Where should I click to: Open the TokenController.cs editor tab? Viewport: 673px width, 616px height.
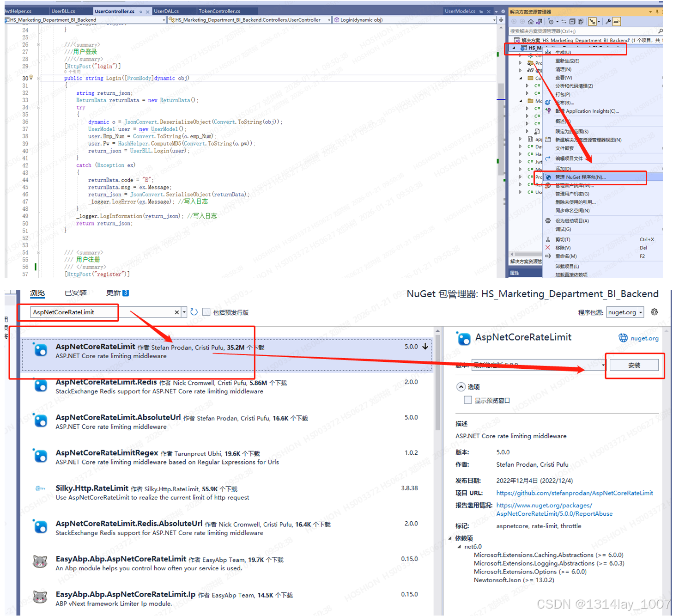pyautogui.click(x=219, y=11)
